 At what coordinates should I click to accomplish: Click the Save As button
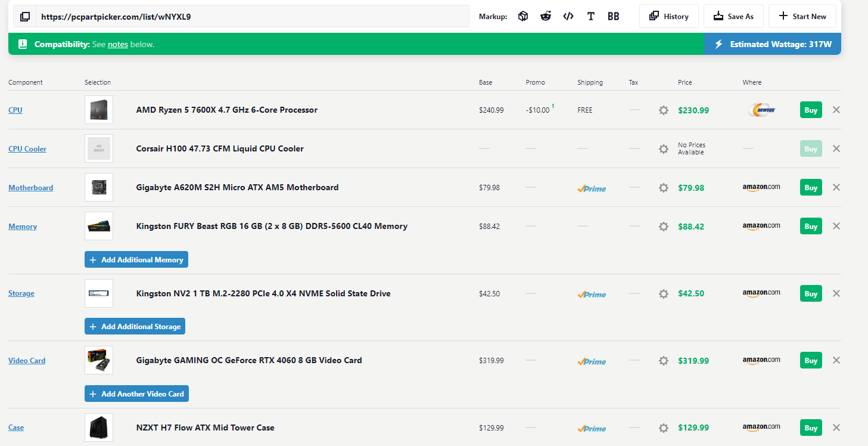733,17
